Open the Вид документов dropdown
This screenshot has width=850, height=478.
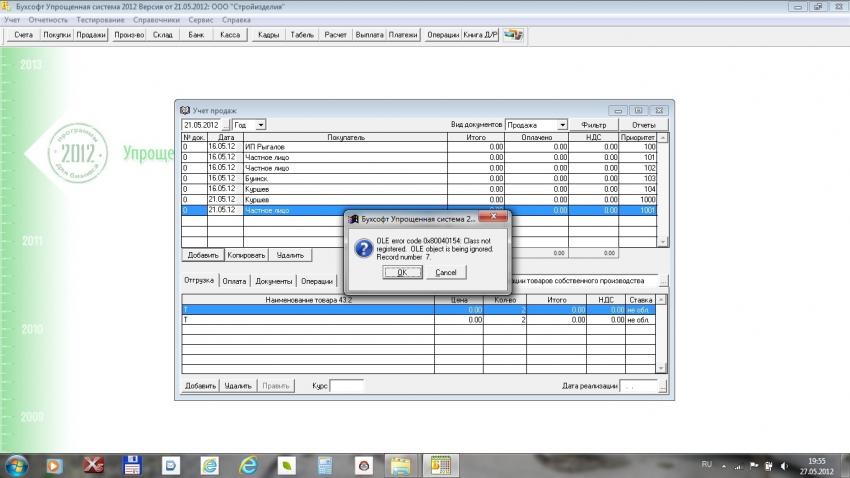[562, 125]
